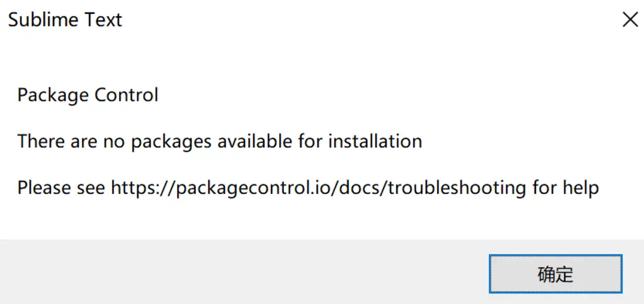Click the "Package Control" heading text
644x304 pixels.
tap(88, 95)
